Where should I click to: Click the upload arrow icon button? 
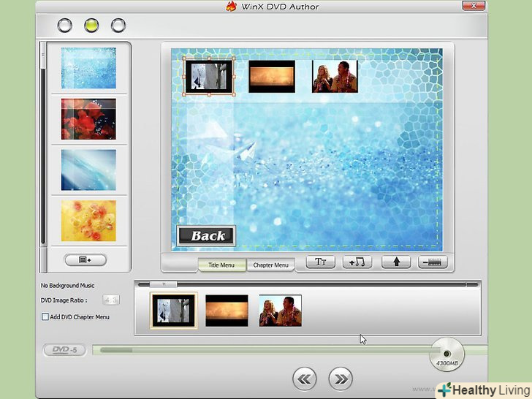(x=396, y=262)
